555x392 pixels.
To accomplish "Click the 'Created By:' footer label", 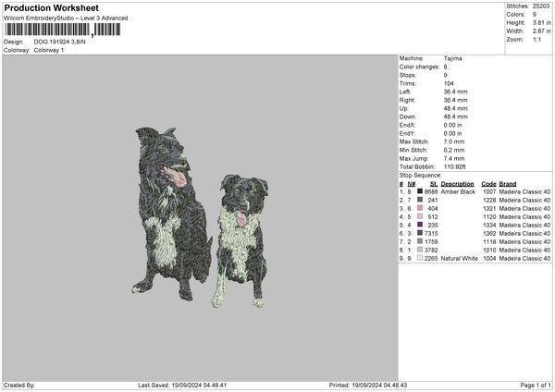I will coord(19,385).
